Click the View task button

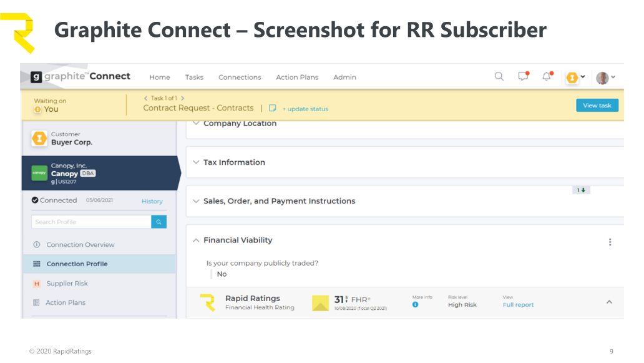pyautogui.click(x=597, y=105)
